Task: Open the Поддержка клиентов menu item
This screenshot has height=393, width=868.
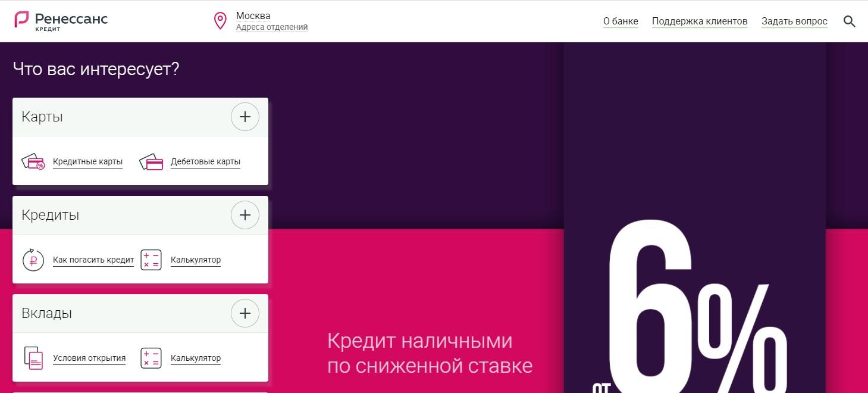Action: click(x=700, y=20)
